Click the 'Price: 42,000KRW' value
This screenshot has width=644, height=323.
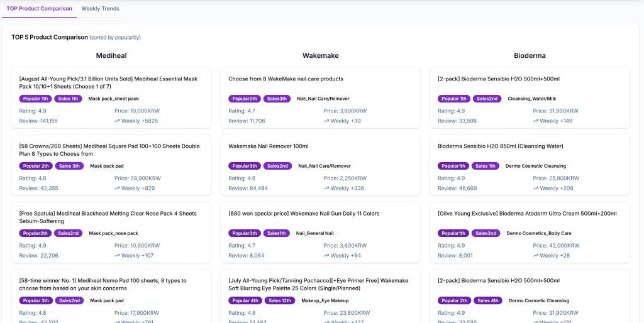pos(556,246)
